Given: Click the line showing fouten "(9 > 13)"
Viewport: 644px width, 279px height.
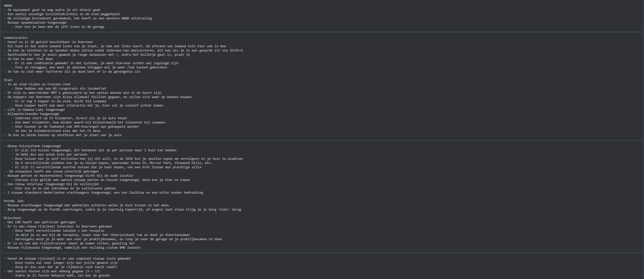Looking at the screenshot, I should click(x=54, y=271).
